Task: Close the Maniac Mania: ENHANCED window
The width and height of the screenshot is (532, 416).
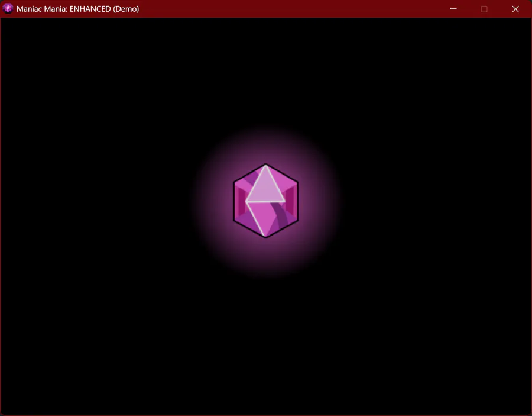Action: 515,9
